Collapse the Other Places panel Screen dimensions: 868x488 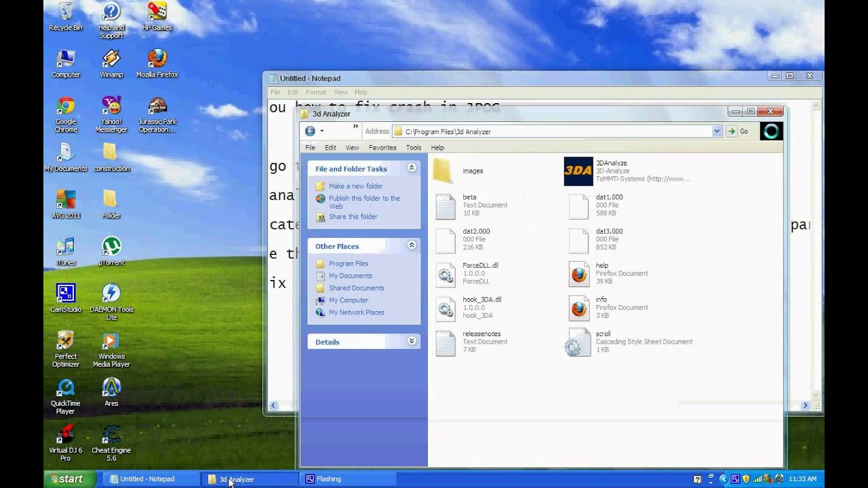tap(411, 245)
